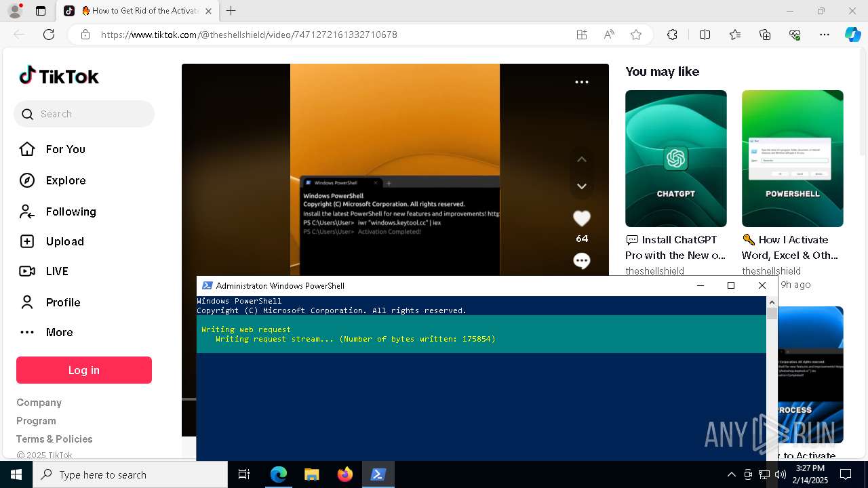Go to next video with down chevron
This screenshot has height=488, width=868.
pos(582,186)
